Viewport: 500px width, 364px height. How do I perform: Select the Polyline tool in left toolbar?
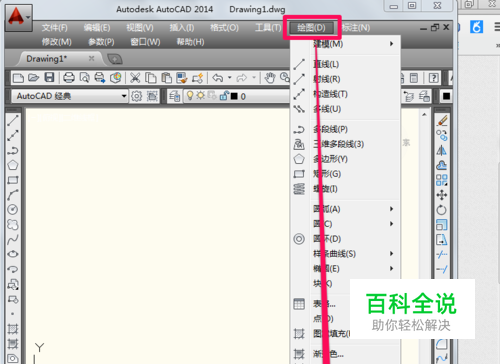(13, 150)
